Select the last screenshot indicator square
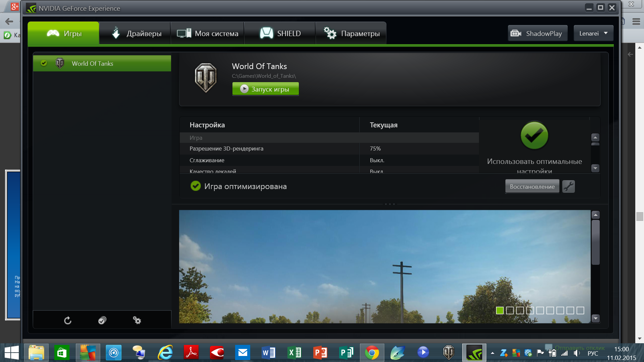The image size is (644, 362). [x=580, y=310]
